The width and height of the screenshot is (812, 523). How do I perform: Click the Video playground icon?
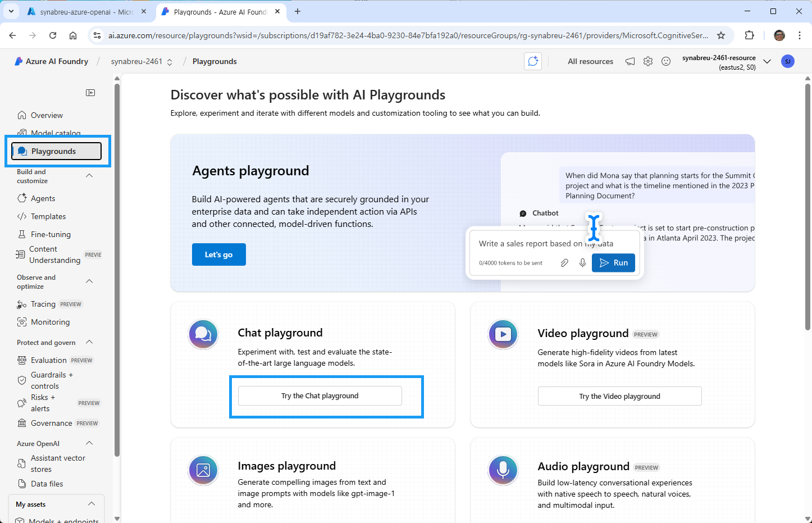click(503, 334)
